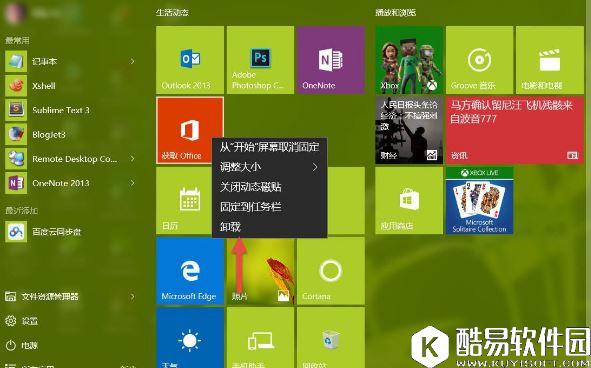Open the Cortana tile
Image resolution: width=591 pixels, height=368 pixels.
click(x=331, y=270)
